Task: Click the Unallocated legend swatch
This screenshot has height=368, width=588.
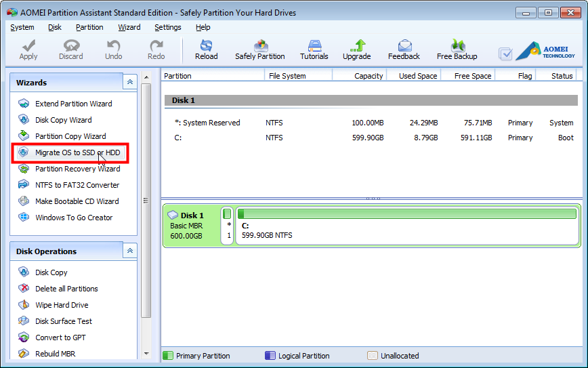Action: tap(373, 355)
